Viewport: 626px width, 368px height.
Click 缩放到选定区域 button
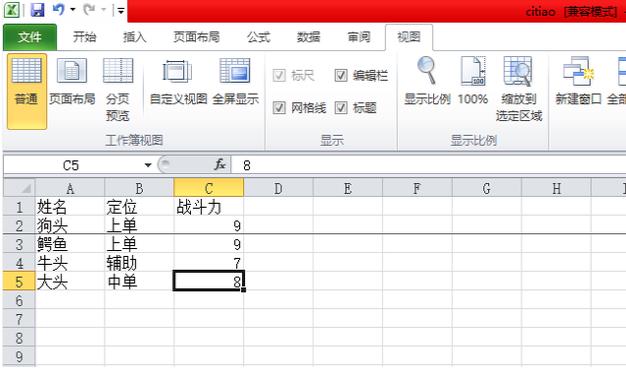point(519,89)
